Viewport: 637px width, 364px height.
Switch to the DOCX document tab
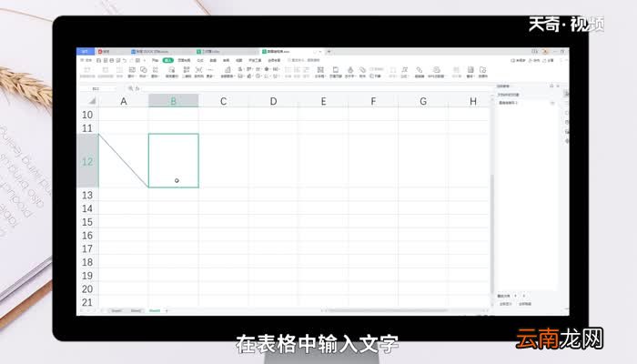pyautogui.click(x=151, y=52)
